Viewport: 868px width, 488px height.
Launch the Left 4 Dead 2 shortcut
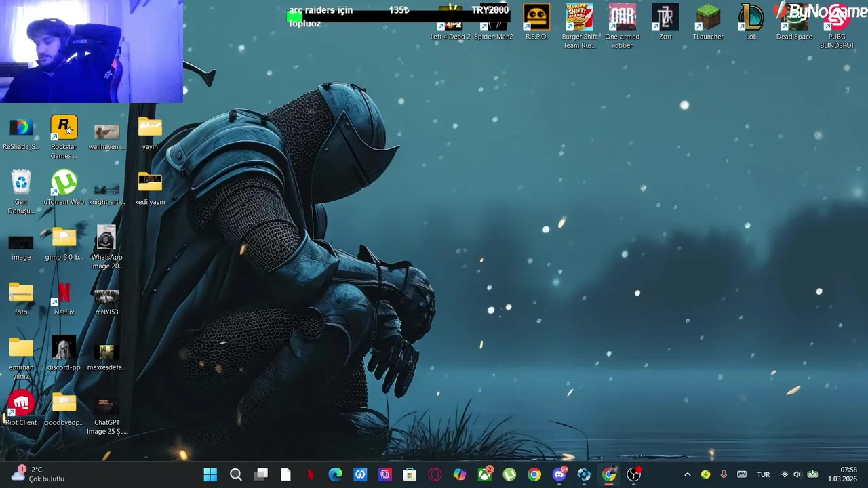[450, 22]
